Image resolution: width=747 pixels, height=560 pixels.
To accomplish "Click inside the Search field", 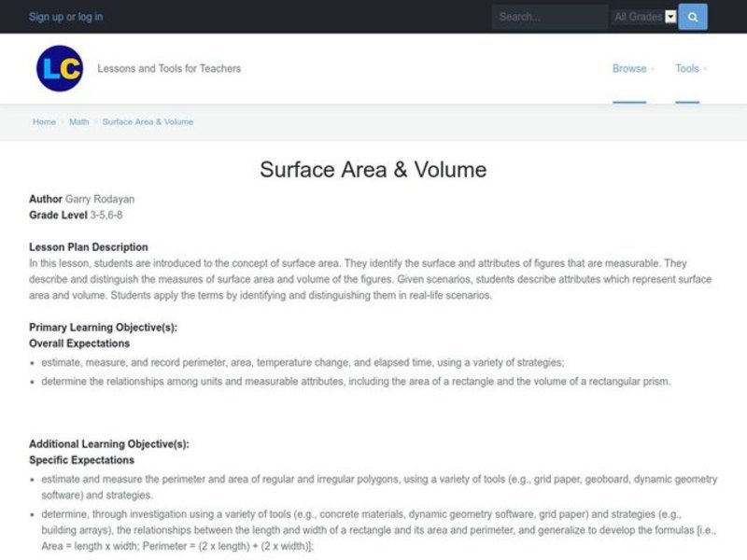I will pyautogui.click(x=549, y=16).
